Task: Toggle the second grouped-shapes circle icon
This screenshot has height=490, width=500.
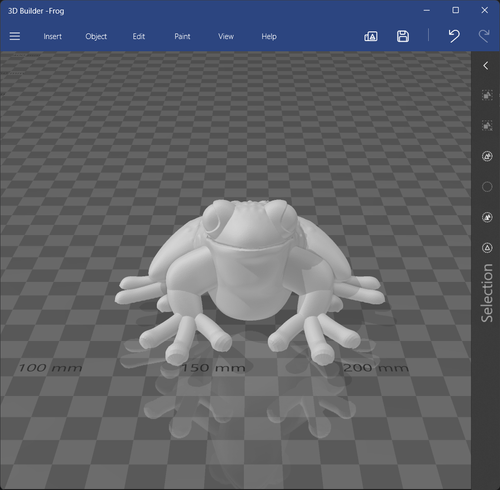Action: pos(487,217)
